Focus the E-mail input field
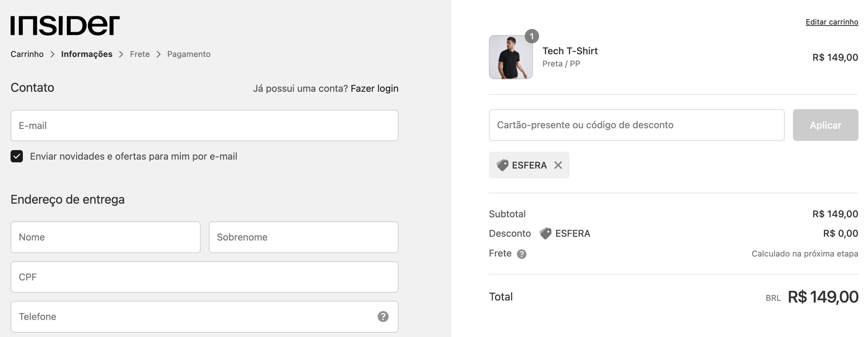Image resolution: width=868 pixels, height=337 pixels. [x=204, y=126]
